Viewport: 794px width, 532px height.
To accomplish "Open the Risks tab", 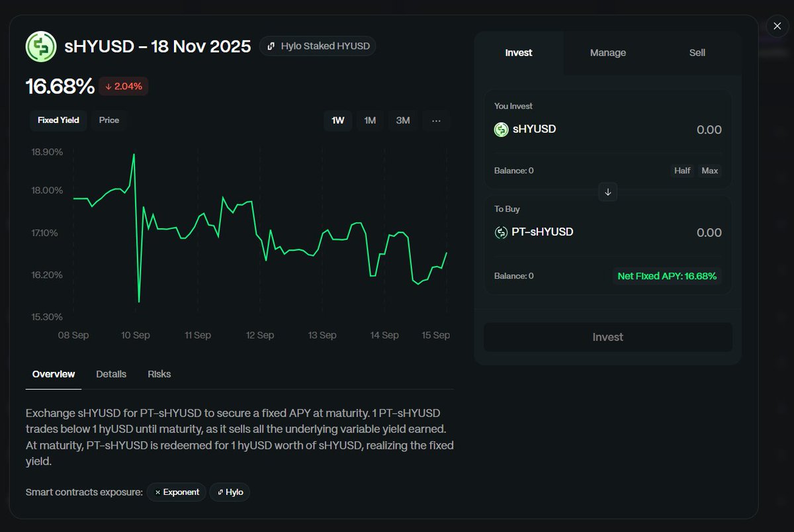I will (x=159, y=375).
